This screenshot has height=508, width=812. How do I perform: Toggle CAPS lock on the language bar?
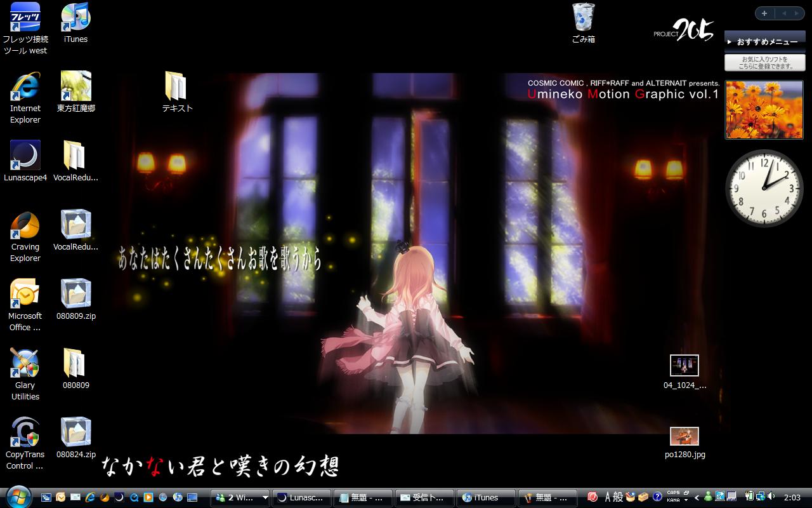673,493
